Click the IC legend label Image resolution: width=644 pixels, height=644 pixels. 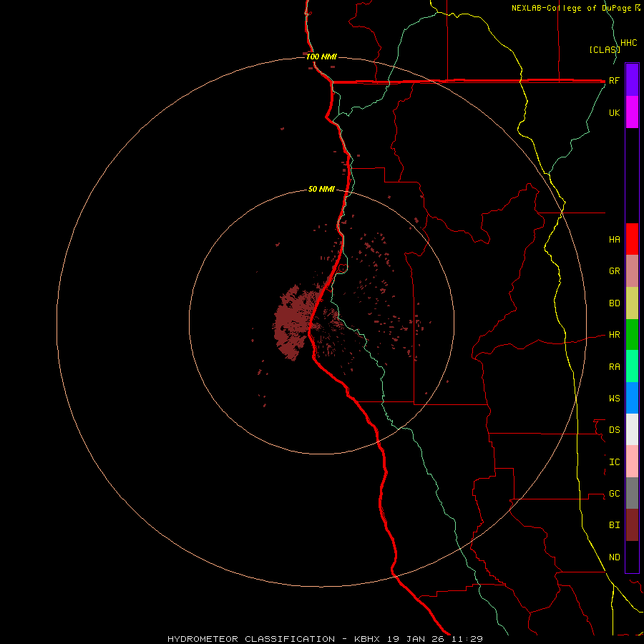pos(614,462)
